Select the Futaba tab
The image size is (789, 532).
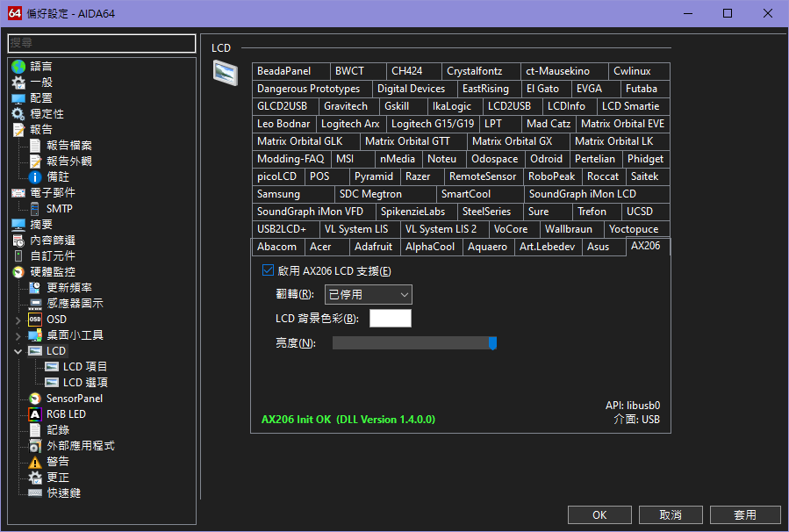tap(645, 89)
